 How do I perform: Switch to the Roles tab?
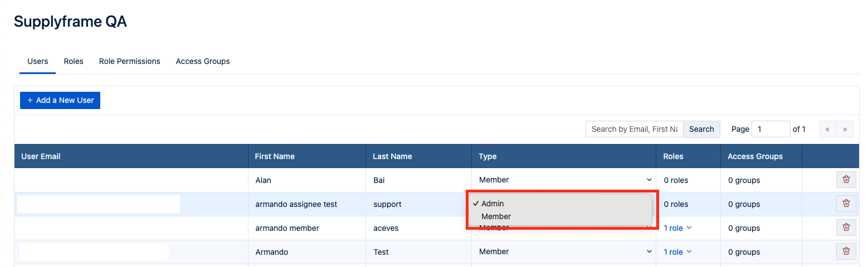(x=74, y=61)
